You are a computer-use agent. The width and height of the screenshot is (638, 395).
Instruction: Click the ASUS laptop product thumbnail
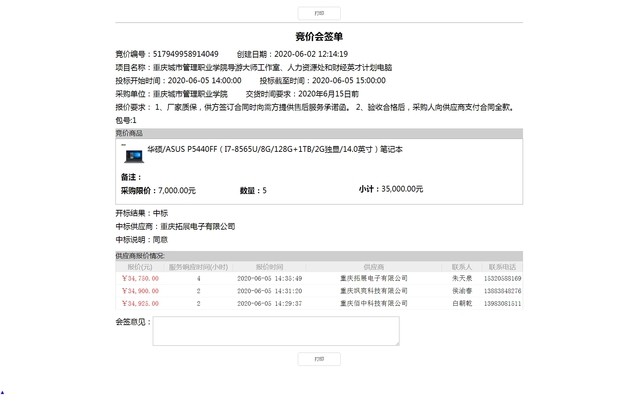coord(134,156)
